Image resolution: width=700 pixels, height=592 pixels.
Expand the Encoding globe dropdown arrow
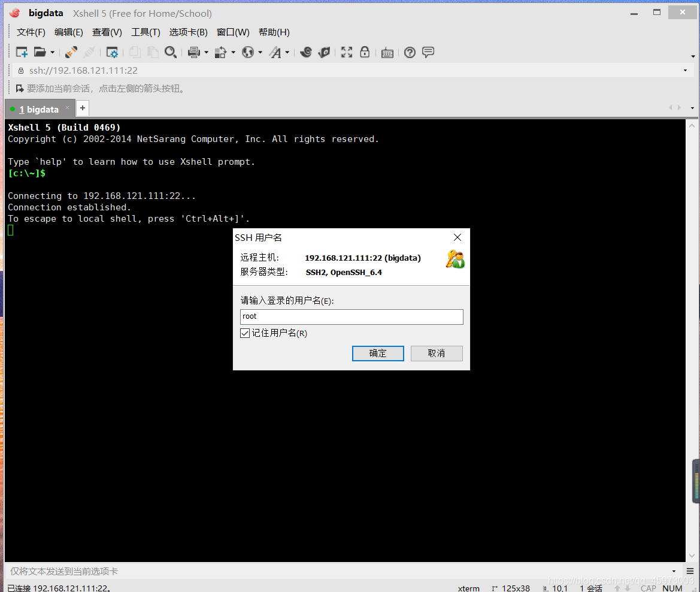click(260, 52)
